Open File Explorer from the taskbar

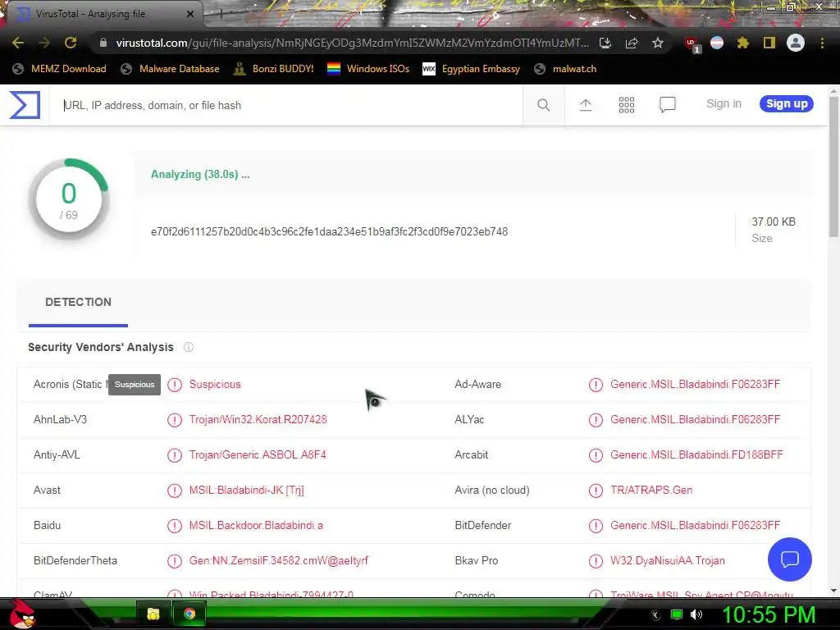[x=153, y=614]
